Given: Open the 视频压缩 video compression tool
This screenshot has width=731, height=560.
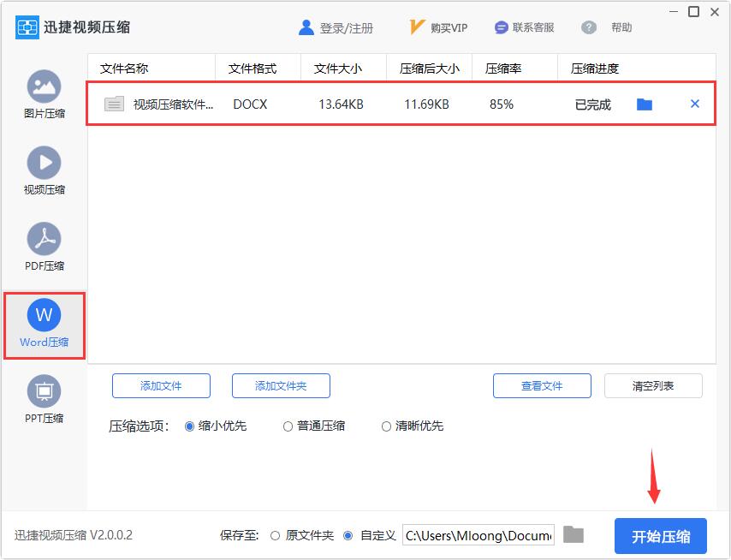Looking at the screenshot, I should (44, 170).
